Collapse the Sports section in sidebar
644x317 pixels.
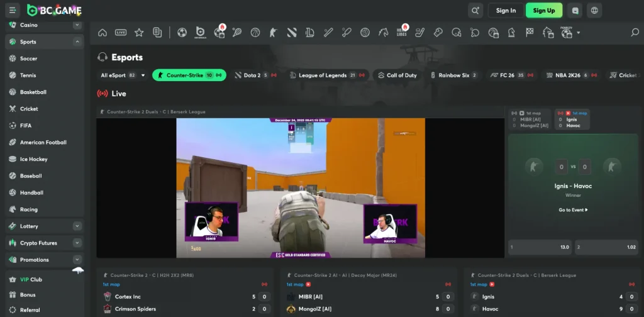click(77, 42)
